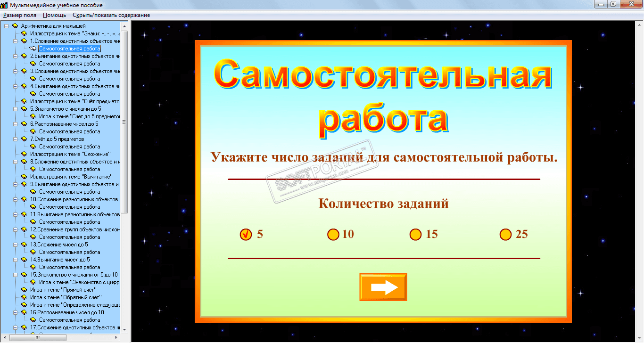Click contents tree vertical scrollbar thumb
Image resolution: width=644 pixels, height=343 pixels.
pos(124,122)
